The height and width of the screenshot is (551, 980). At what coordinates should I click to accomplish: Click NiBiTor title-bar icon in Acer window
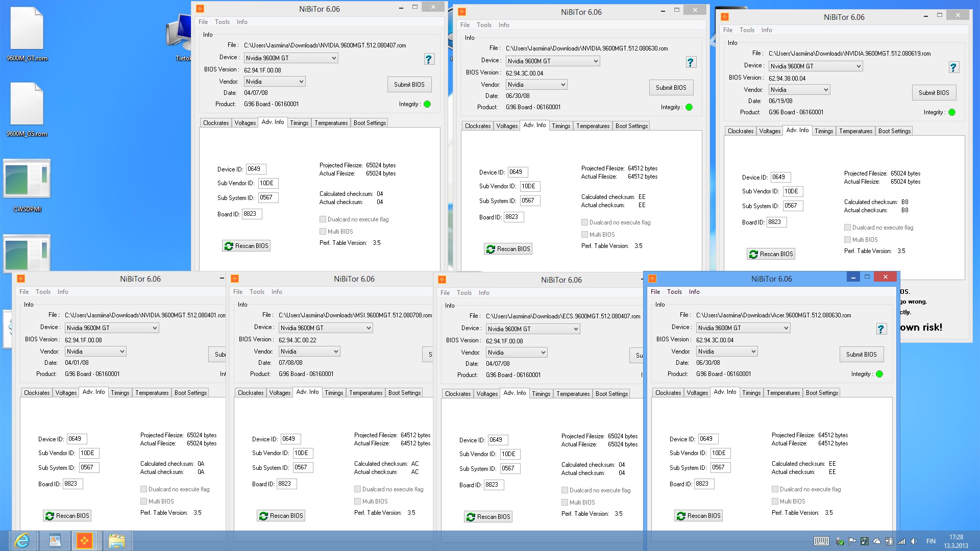[x=652, y=279]
